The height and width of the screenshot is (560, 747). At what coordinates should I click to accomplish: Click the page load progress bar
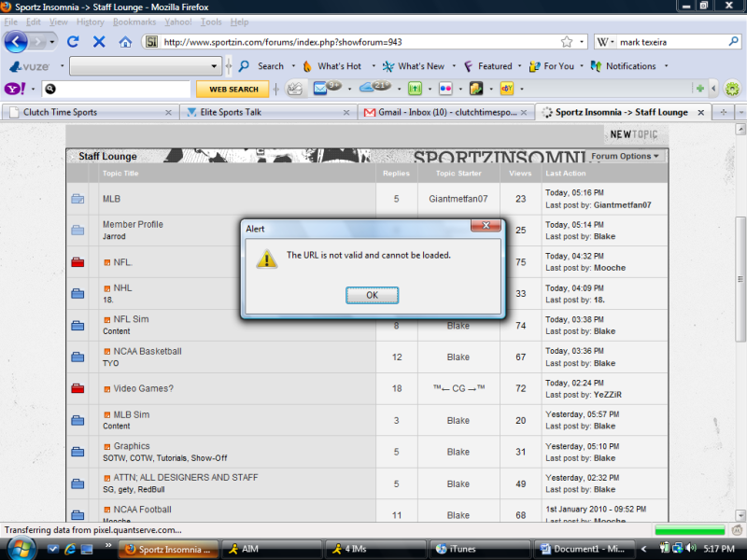pyautogui.click(x=690, y=530)
